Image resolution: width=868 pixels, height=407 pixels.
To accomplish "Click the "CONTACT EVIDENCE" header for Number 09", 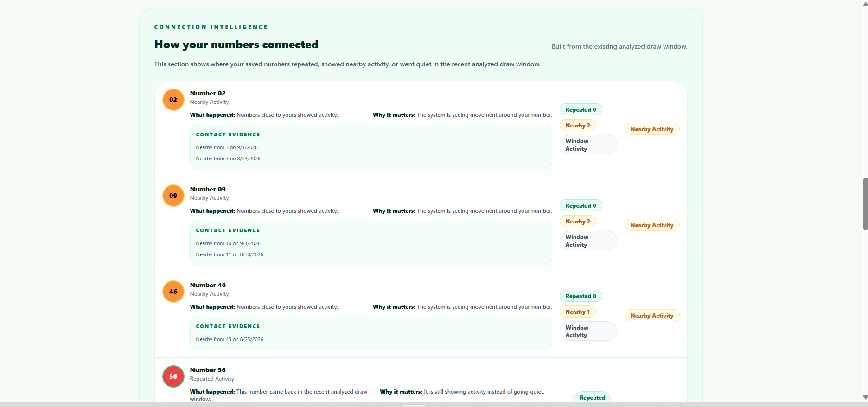I will pos(228,230).
